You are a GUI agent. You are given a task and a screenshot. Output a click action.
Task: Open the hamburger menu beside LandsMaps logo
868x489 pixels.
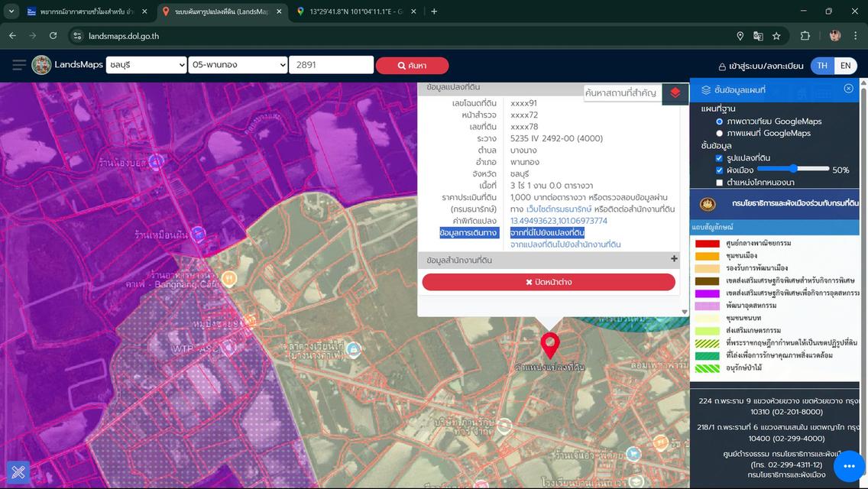coord(19,65)
